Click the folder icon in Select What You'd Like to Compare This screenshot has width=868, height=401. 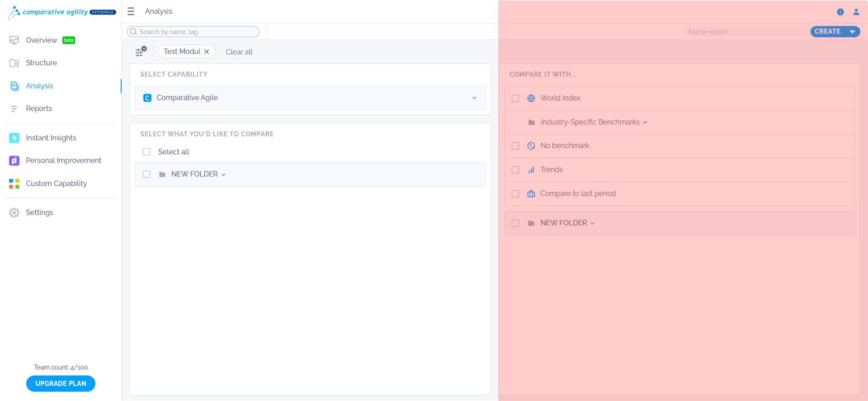click(x=162, y=175)
